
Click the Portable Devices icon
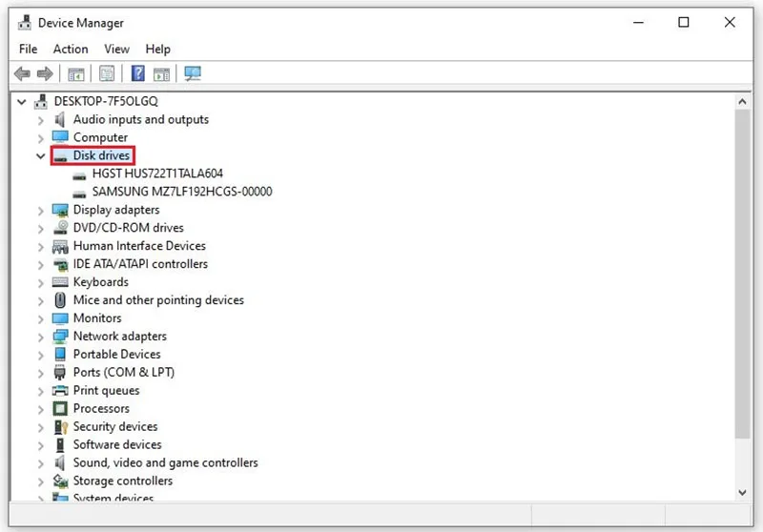tap(60, 354)
